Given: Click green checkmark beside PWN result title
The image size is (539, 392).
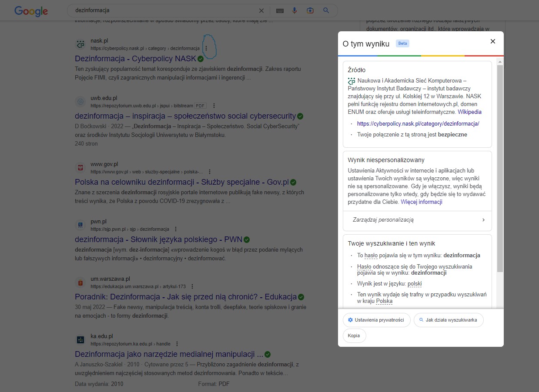Looking at the screenshot, I should click(247, 239).
